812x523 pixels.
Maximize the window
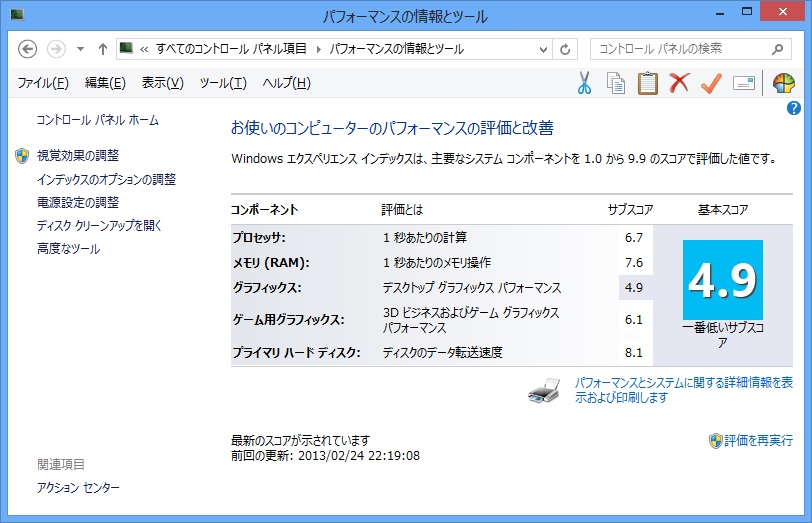point(747,11)
